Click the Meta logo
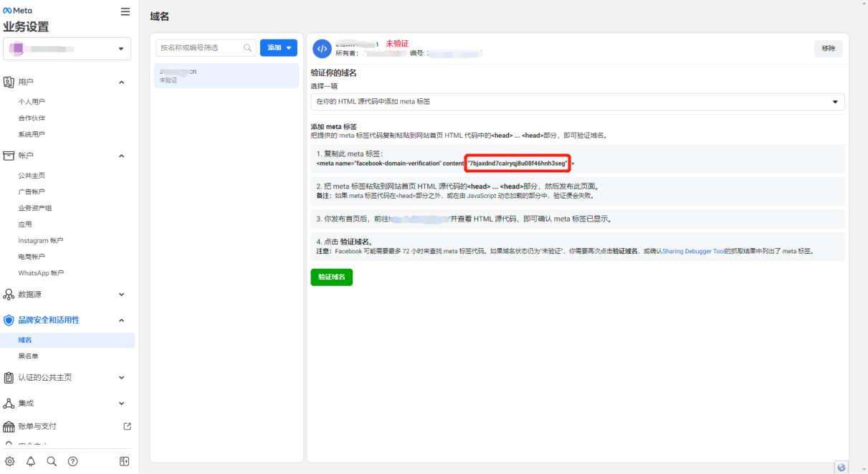The width and height of the screenshot is (868, 474). (17, 11)
